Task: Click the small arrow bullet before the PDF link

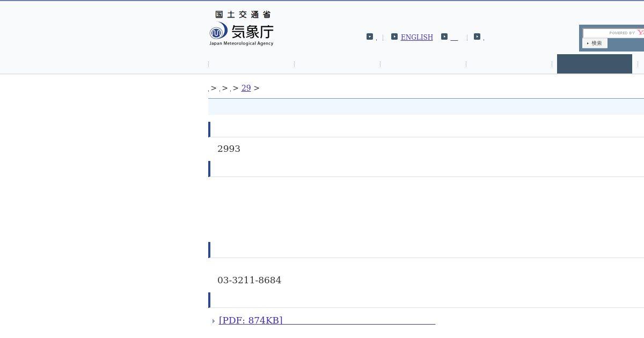Action: click(x=214, y=321)
